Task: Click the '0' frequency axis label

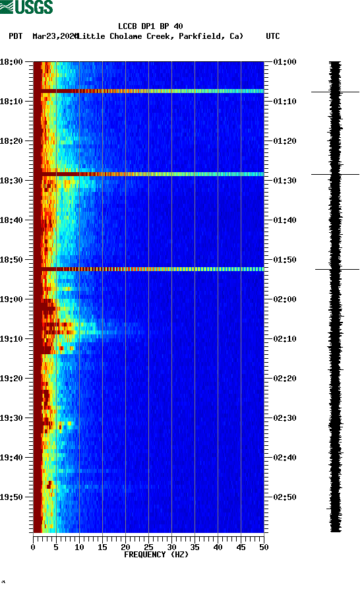Action: (33, 547)
